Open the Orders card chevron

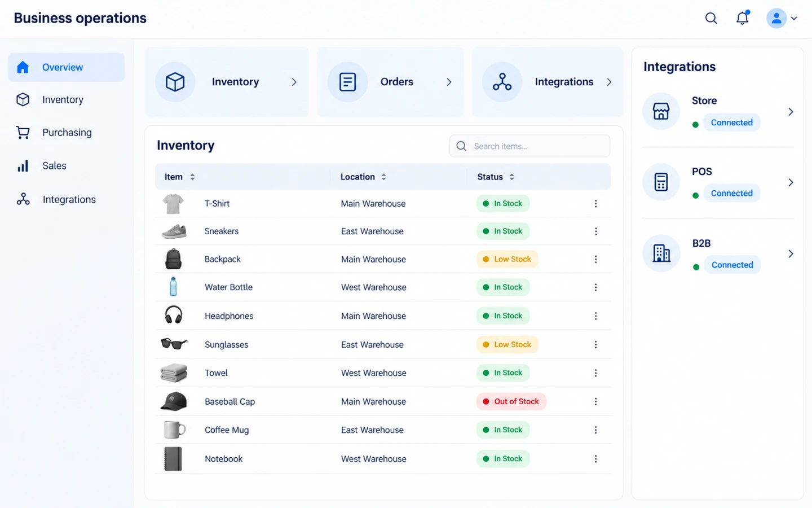pos(449,82)
